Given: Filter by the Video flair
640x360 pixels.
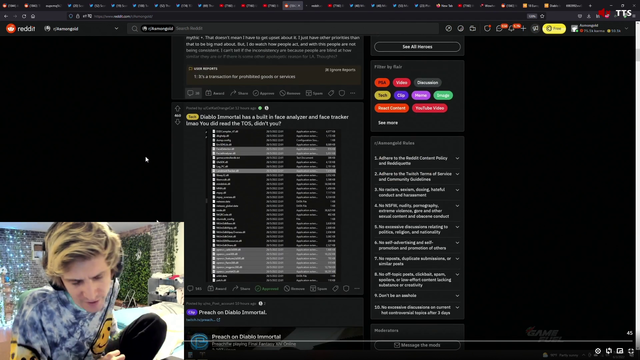Looking at the screenshot, I should coord(401,82).
